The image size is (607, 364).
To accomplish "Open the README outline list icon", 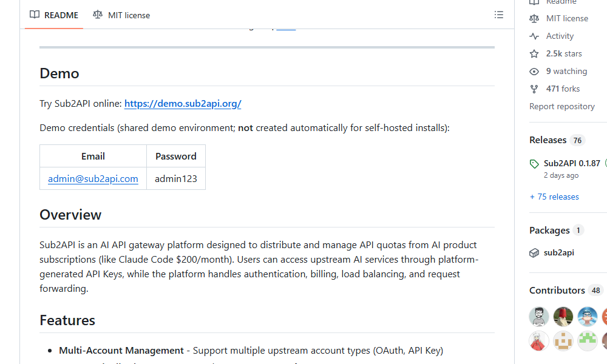I will [x=498, y=15].
